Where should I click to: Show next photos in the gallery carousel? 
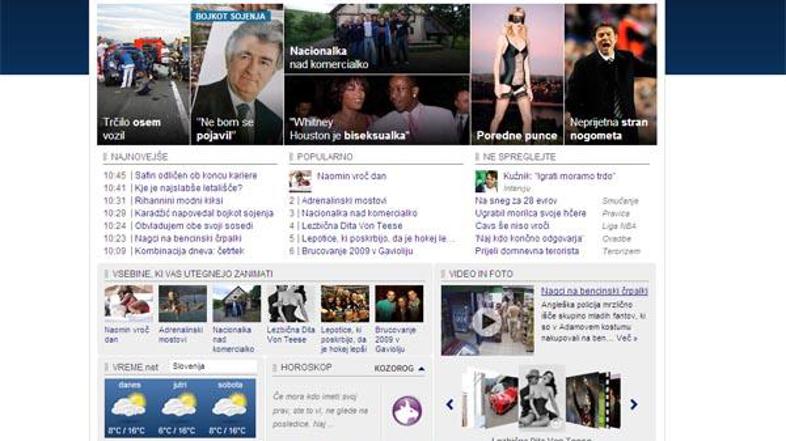coord(634,404)
